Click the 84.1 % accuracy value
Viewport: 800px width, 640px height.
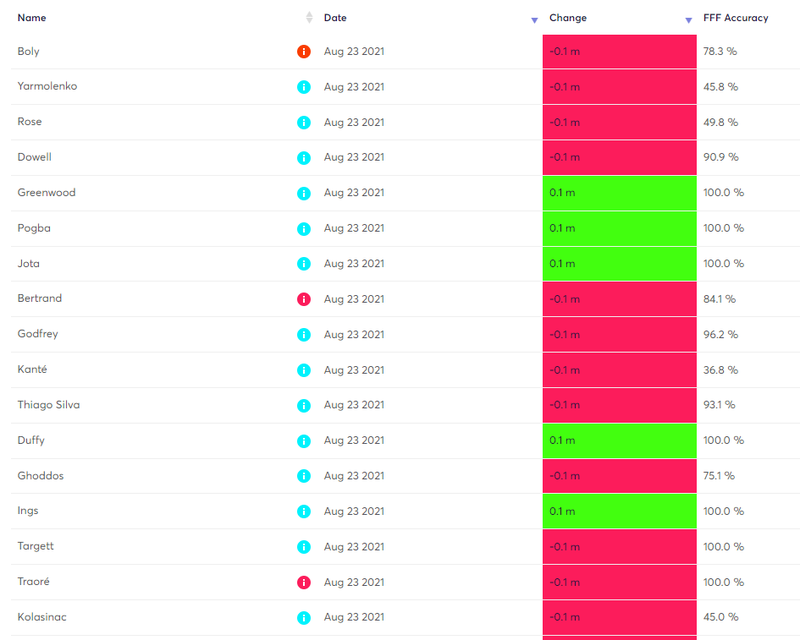point(719,299)
